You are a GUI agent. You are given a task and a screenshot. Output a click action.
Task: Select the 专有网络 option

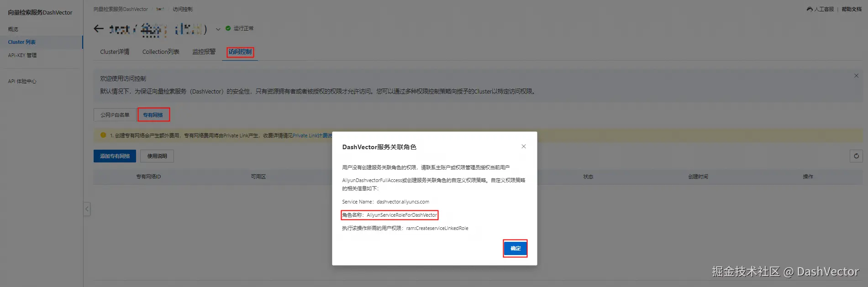point(153,115)
